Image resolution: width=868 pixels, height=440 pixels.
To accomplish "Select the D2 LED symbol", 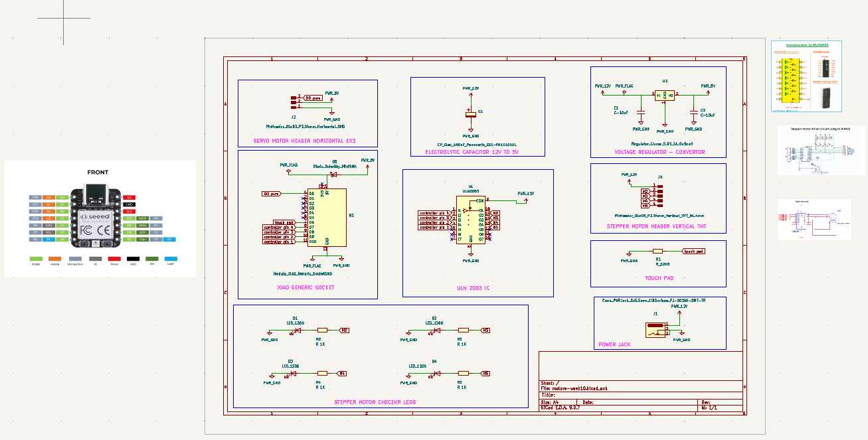I will click(434, 330).
